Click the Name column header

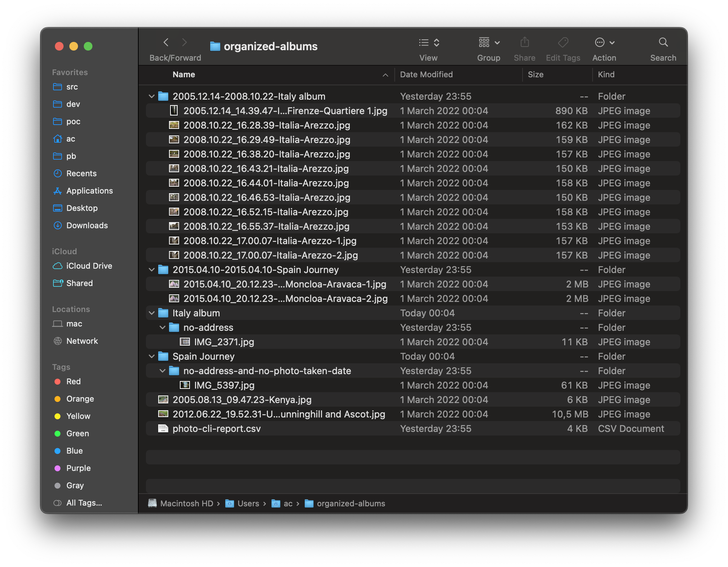[x=184, y=74]
